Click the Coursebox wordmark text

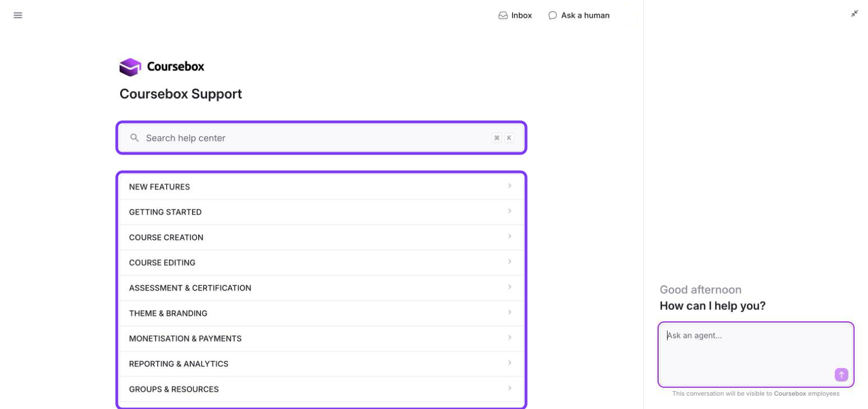pos(175,67)
